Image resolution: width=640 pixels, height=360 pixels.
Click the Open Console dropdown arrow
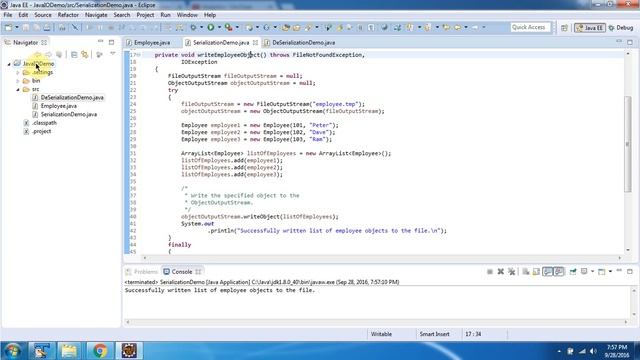point(610,271)
